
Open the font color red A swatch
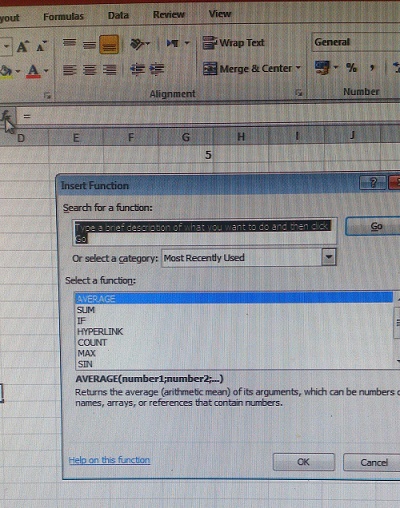33,71
